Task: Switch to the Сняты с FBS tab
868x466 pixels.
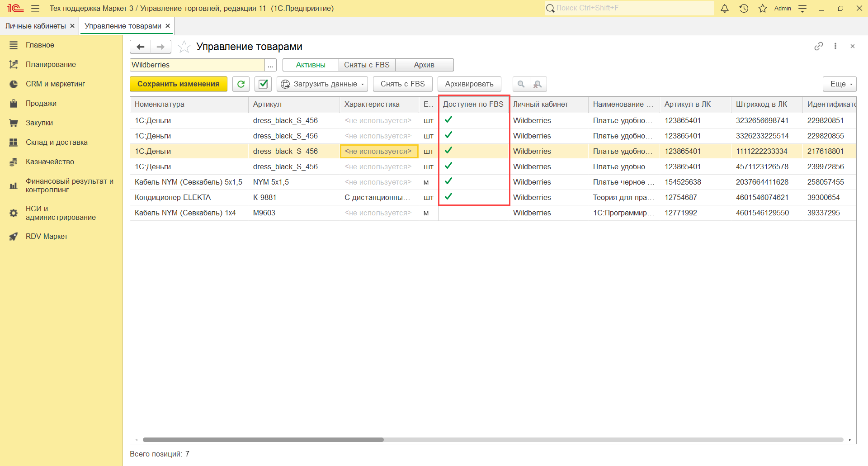Action: 367,65
